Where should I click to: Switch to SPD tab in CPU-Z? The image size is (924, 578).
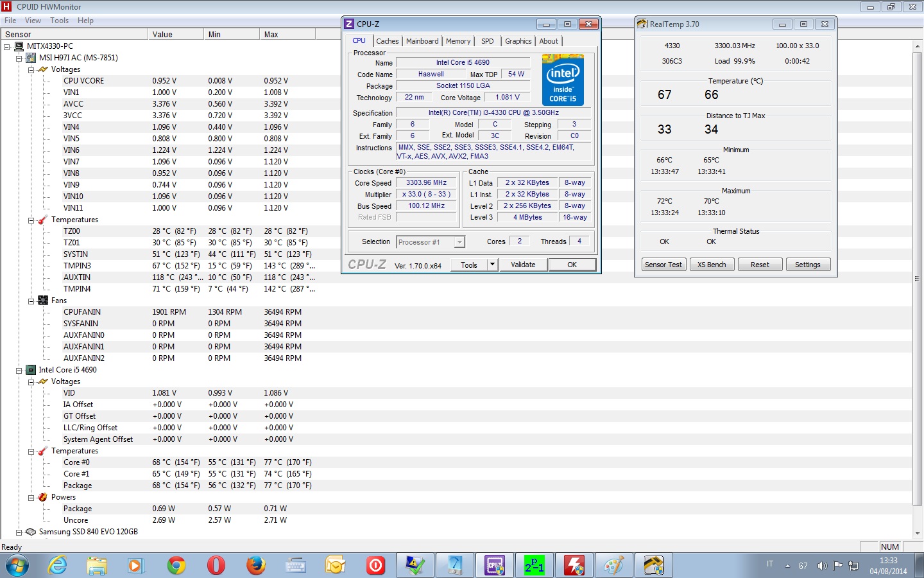tap(488, 41)
